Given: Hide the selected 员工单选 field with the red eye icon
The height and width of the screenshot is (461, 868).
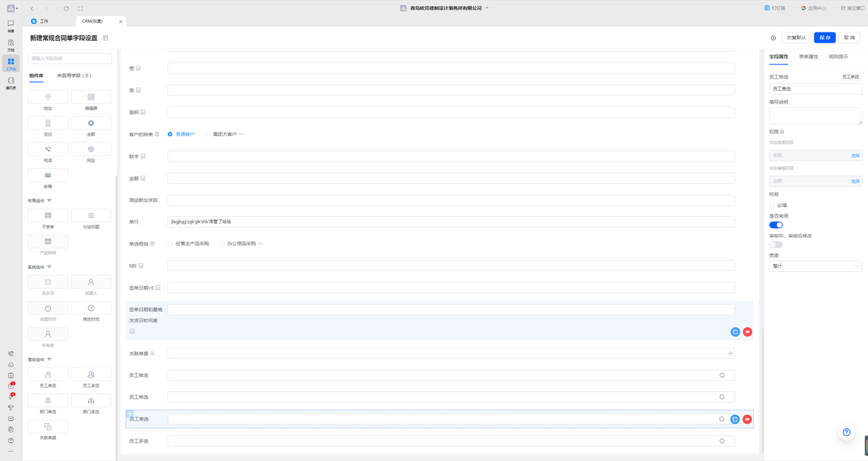Looking at the screenshot, I should point(747,419).
